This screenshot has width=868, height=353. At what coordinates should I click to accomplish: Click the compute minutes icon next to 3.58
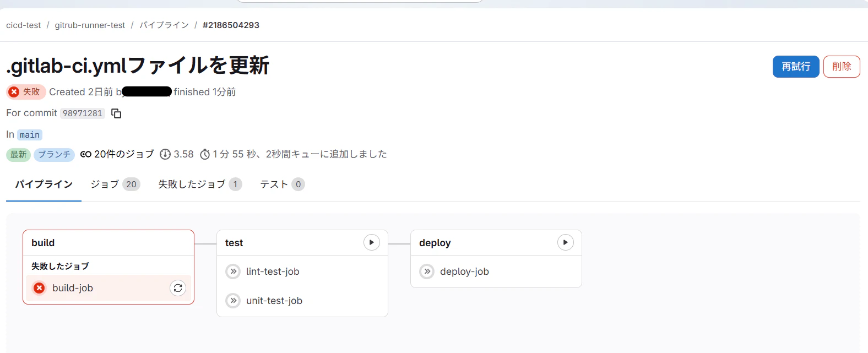(165, 154)
